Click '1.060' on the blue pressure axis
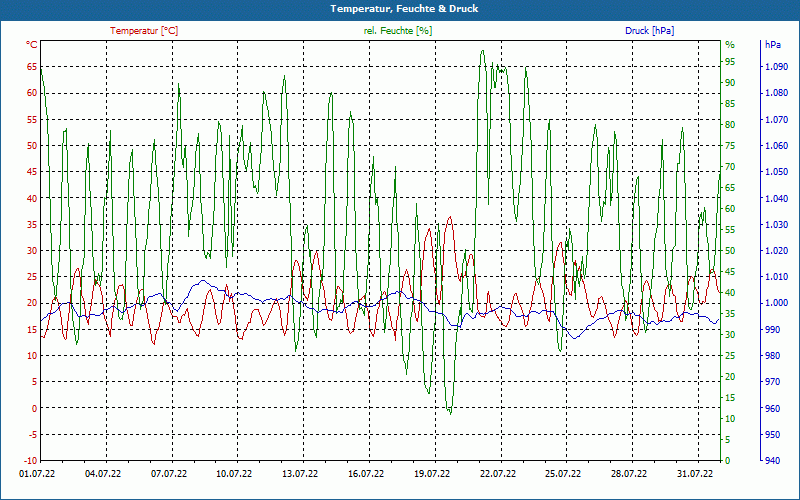Image resolution: width=800 pixels, height=500 pixels. click(777, 145)
